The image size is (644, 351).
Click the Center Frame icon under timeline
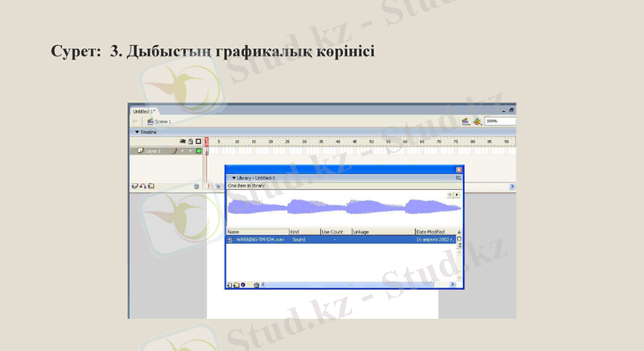click(x=208, y=187)
